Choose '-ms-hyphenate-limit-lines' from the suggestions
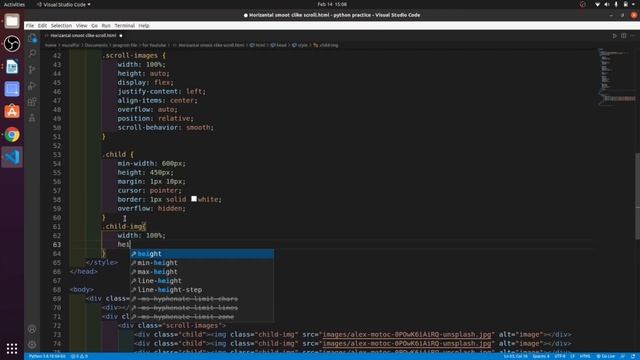 pyautogui.click(x=202, y=308)
